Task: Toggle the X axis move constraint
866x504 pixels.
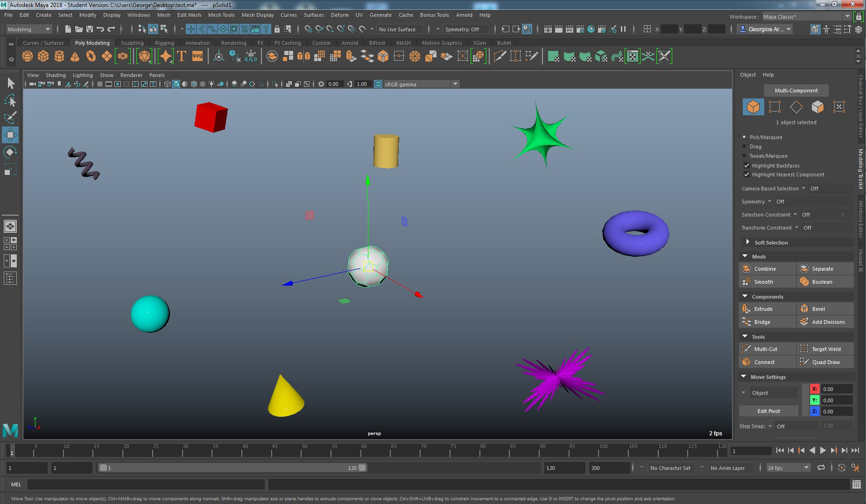Action: point(815,389)
